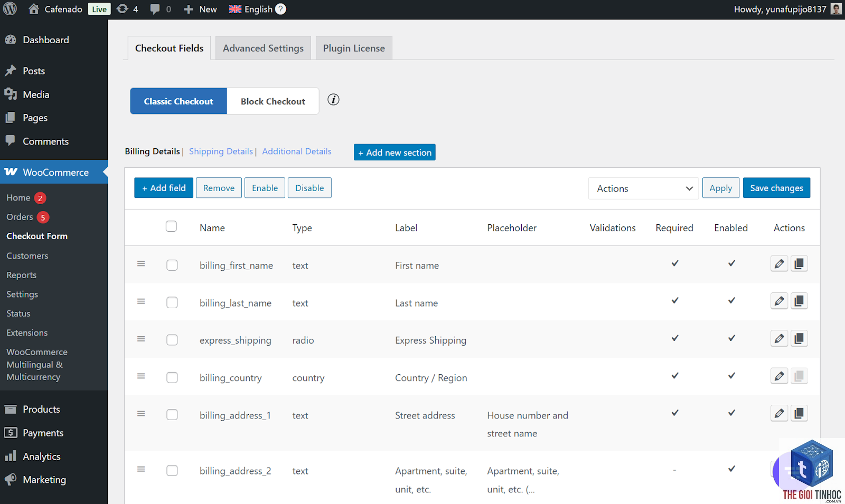Click the Save changes button
845x504 pixels.
(x=776, y=188)
